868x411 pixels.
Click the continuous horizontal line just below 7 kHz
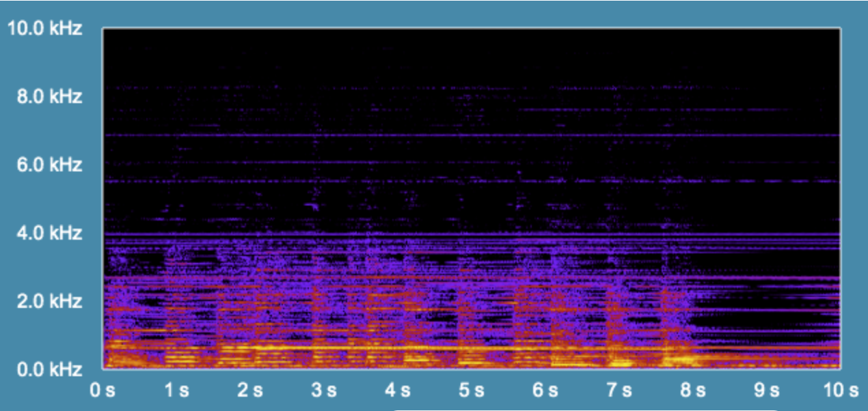click(x=472, y=135)
